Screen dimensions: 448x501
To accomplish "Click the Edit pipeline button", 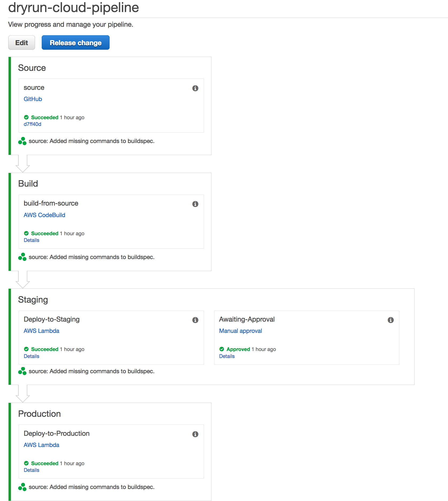I will pyautogui.click(x=22, y=43).
